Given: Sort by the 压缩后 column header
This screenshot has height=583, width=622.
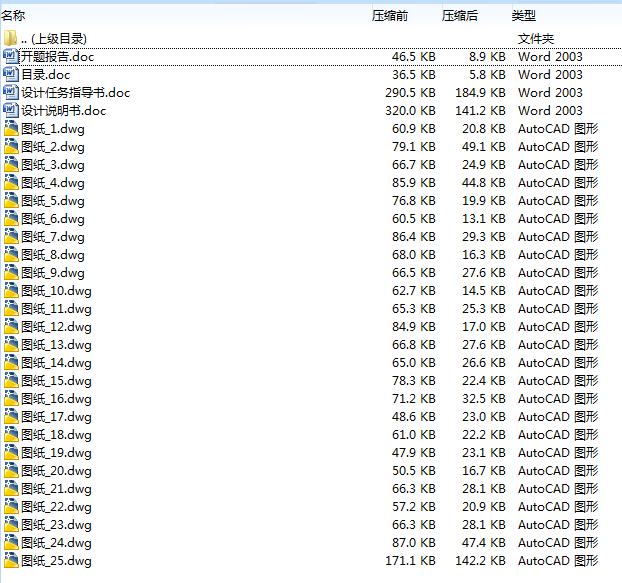Looking at the screenshot, I should point(460,15).
